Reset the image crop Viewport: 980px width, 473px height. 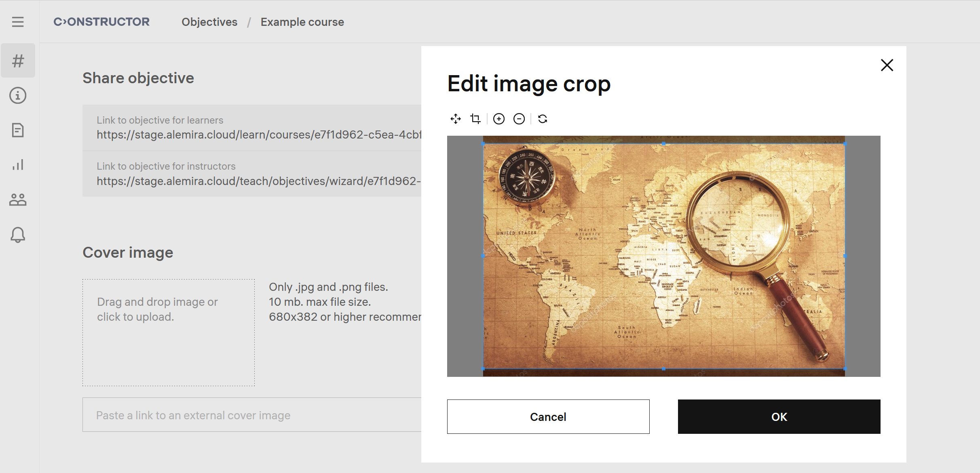(x=543, y=119)
